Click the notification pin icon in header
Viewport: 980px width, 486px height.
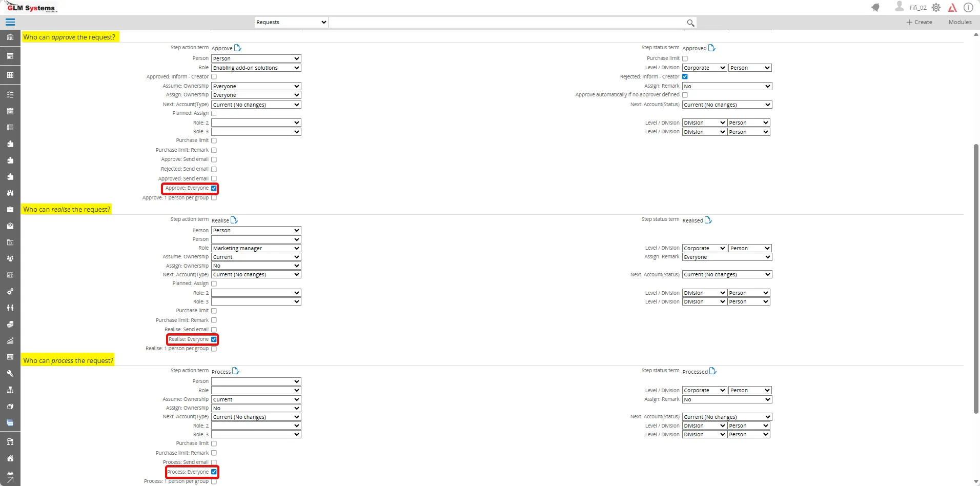coord(875,7)
